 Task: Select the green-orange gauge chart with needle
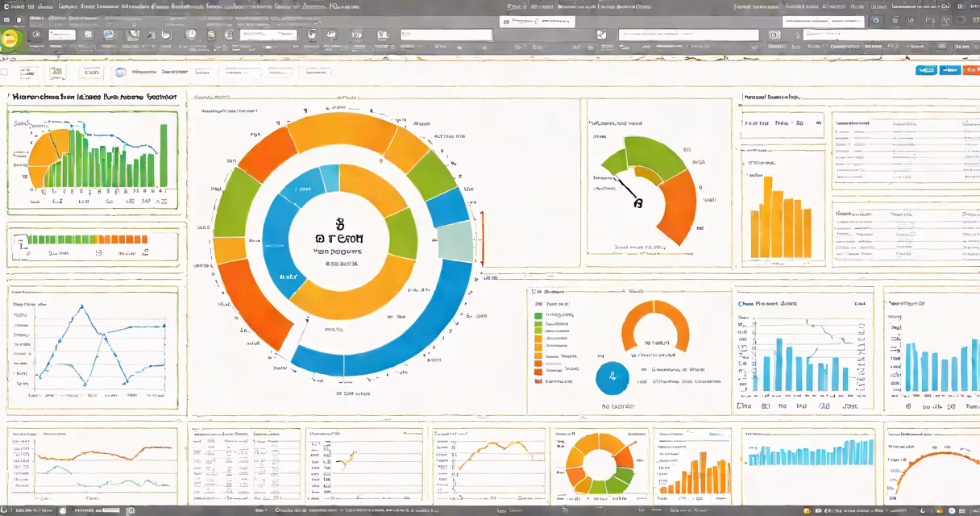[652, 189]
